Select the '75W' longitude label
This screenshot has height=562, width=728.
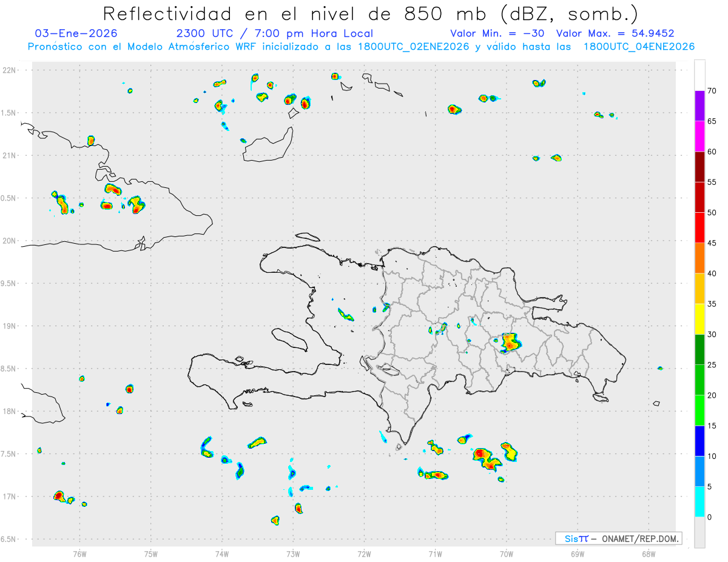click(x=151, y=554)
